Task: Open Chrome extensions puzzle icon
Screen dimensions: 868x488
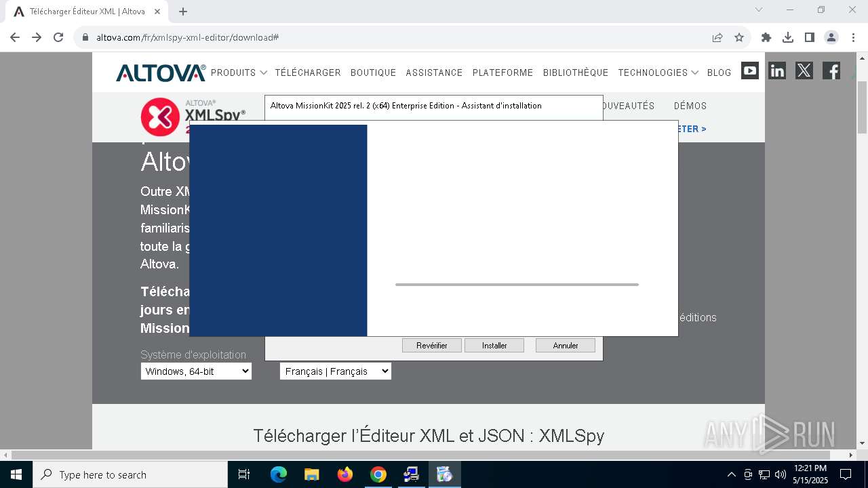Action: point(766,37)
